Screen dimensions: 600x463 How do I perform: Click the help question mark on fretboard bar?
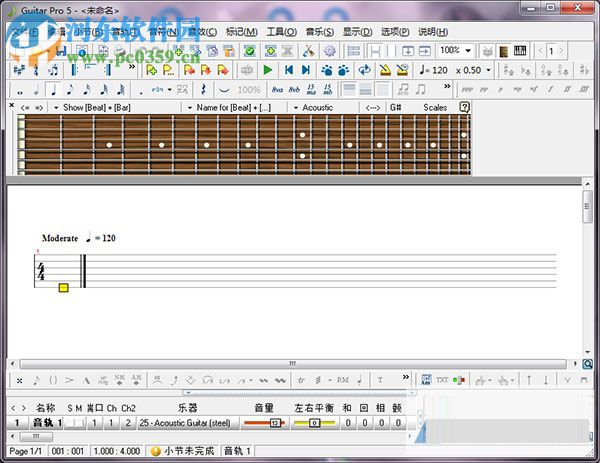[464, 107]
